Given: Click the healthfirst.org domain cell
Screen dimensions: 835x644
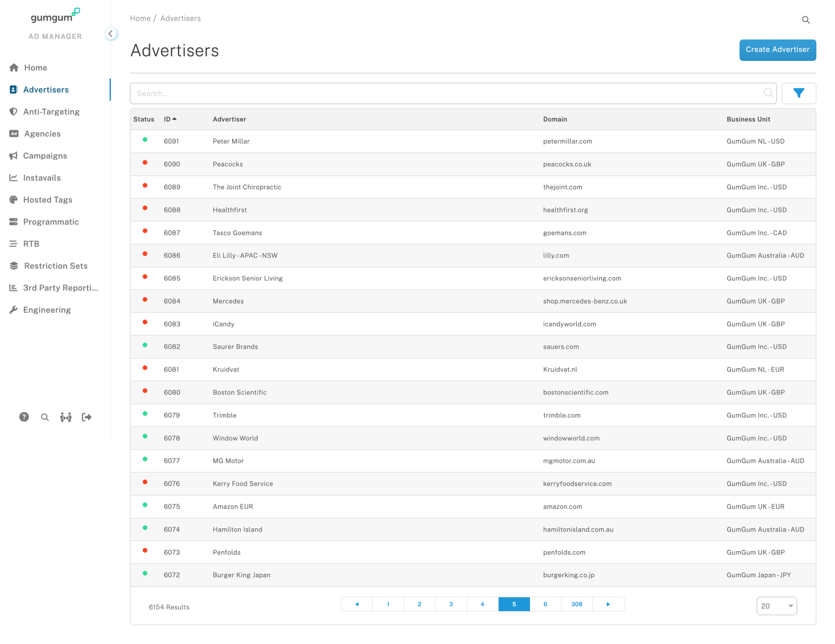Looking at the screenshot, I should tap(565, 210).
